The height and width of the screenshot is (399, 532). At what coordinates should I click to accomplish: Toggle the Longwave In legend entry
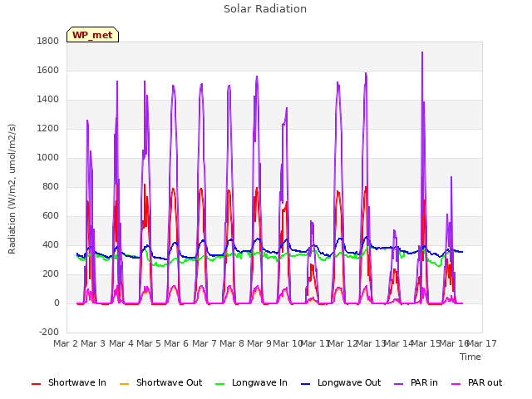[x=251, y=382]
